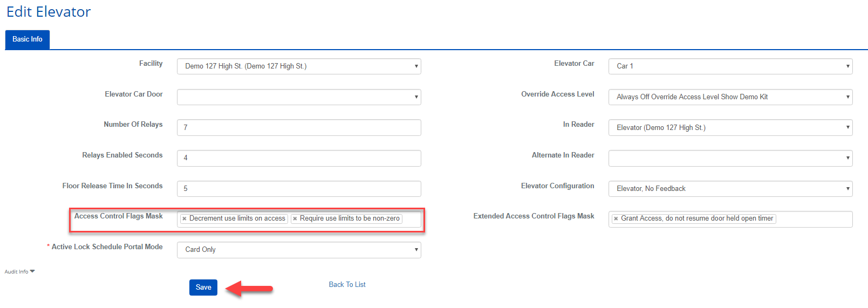Remove the 'Decrement use limits on access' tag
Screen dimensions: 868x308
(184, 219)
